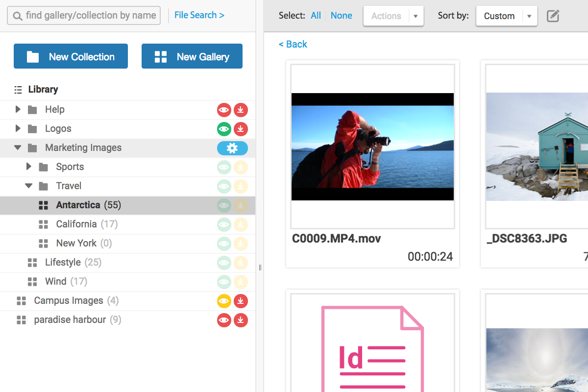Click the faded download icon for Lifestyle
Image resolution: width=588 pixels, height=392 pixels.
pyautogui.click(x=241, y=263)
